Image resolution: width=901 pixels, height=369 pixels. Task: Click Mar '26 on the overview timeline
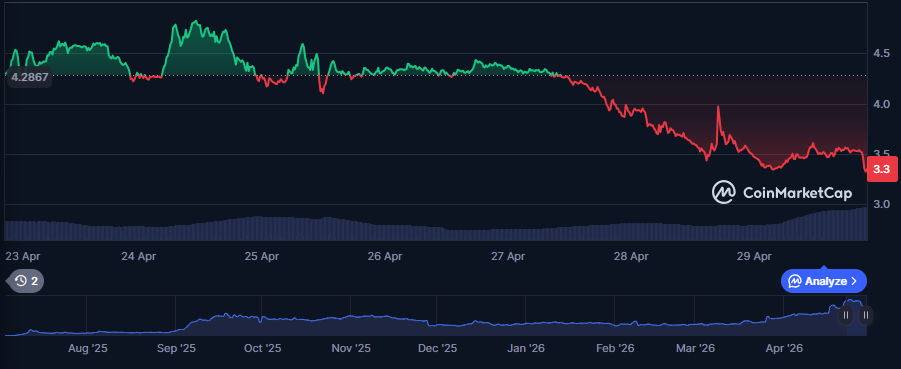(x=695, y=348)
